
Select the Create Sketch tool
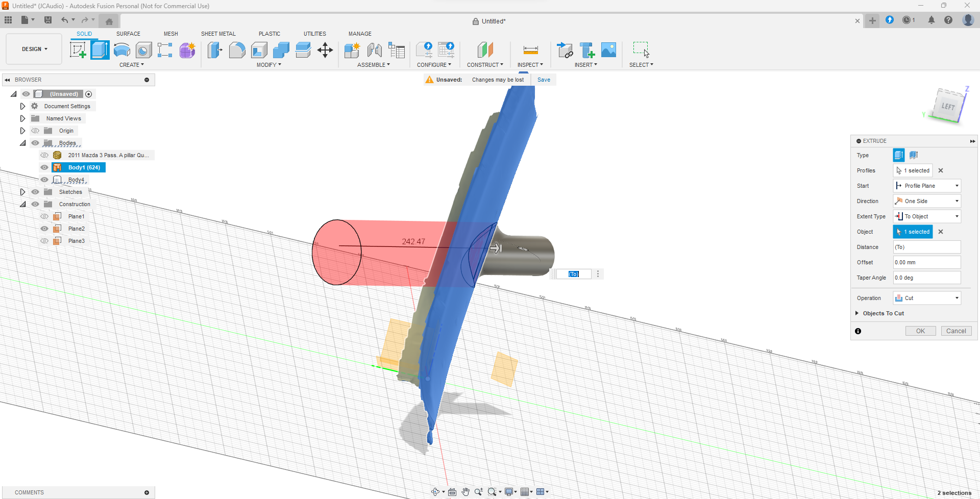78,50
